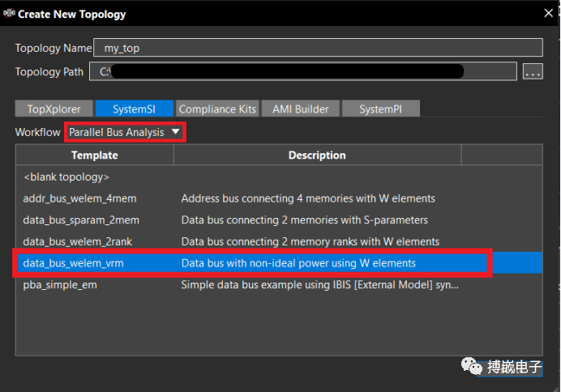Click the Create New Topology window icon

tap(9, 13)
